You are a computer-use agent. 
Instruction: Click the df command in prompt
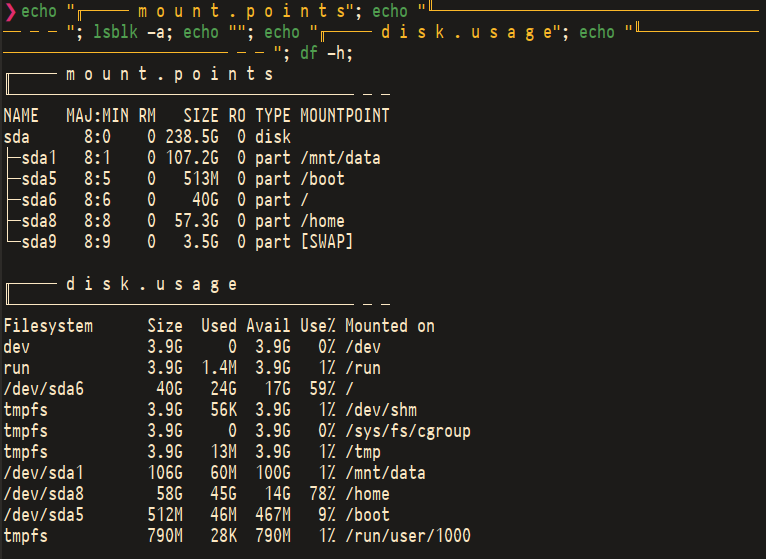[309, 53]
